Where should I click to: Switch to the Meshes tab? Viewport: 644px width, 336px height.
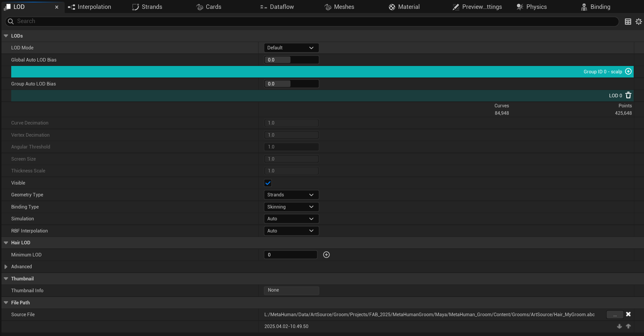point(339,7)
